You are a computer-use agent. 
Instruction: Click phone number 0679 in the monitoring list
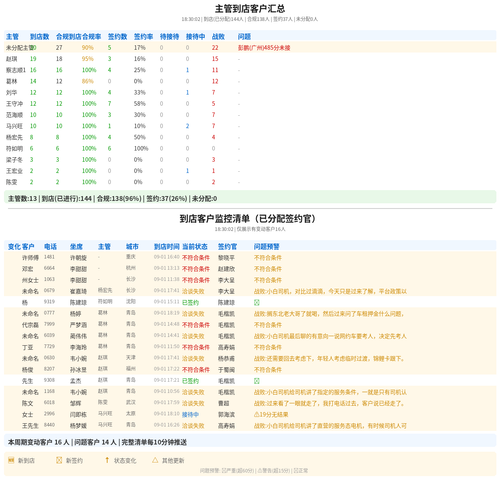click(49, 290)
